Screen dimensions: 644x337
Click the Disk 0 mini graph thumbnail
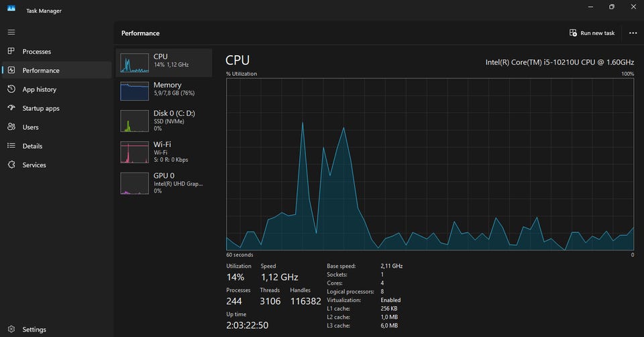tap(134, 121)
